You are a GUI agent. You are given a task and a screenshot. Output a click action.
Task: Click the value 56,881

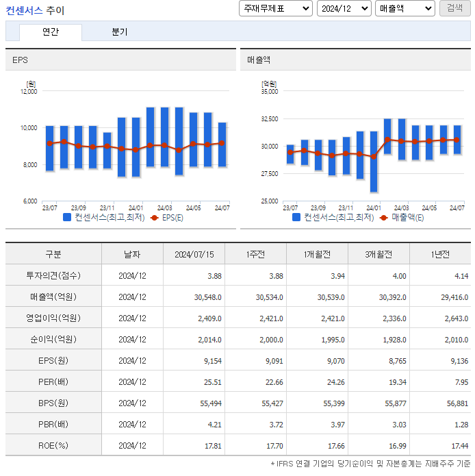point(457,403)
